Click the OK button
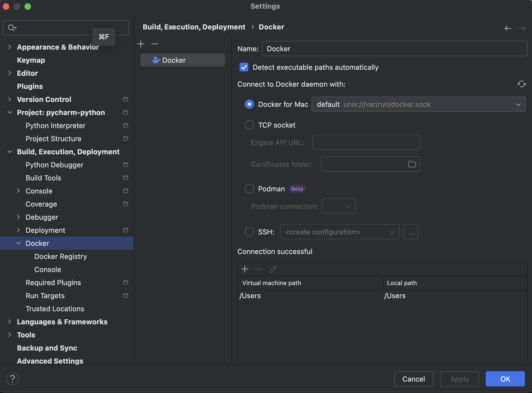Screen dimensions: 532x393 tap(505, 379)
